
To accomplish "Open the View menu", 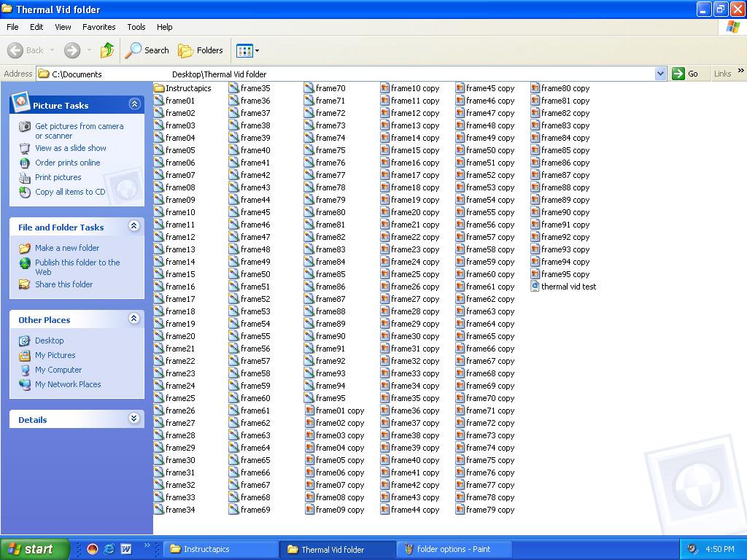I will coord(63,27).
